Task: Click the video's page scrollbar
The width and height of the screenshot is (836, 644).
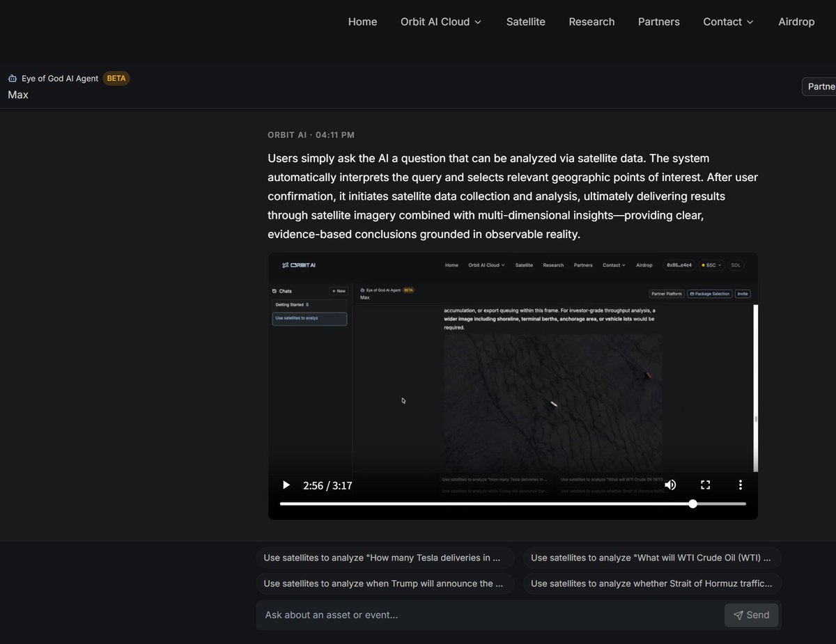Action: 755,388
